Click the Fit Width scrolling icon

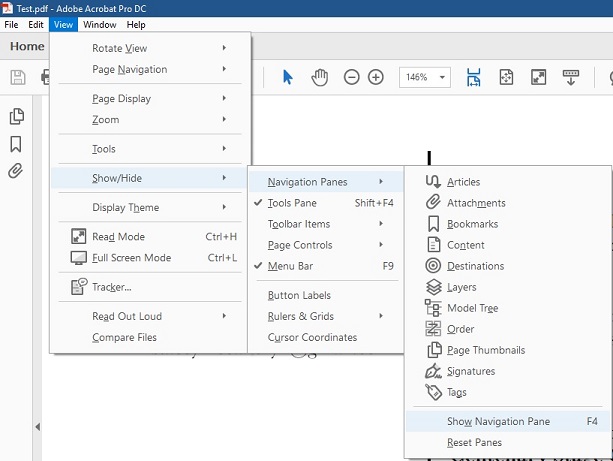click(473, 77)
